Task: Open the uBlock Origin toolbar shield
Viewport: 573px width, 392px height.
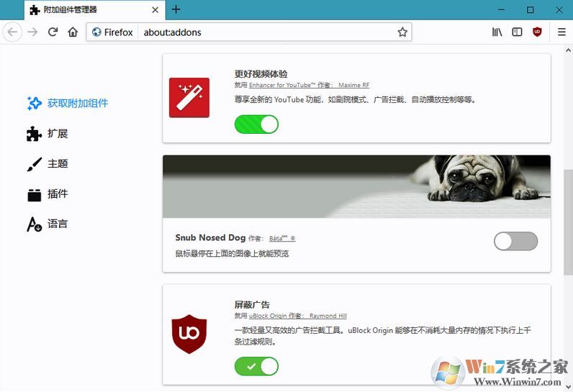Action: [x=537, y=32]
